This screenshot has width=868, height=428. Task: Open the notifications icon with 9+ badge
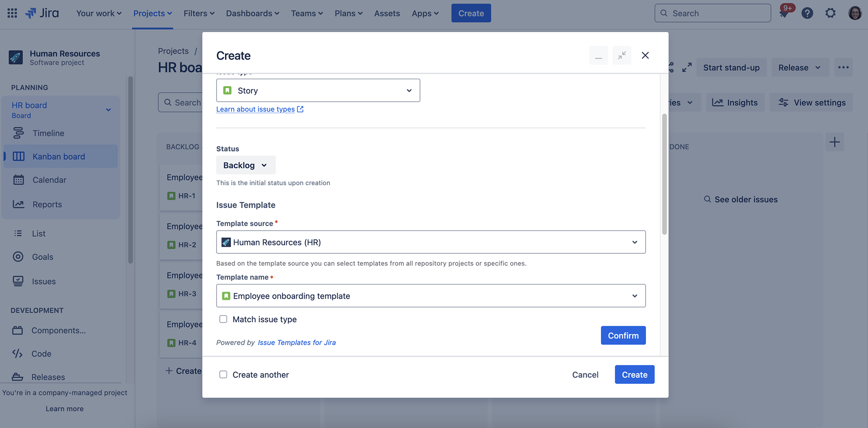tap(785, 13)
